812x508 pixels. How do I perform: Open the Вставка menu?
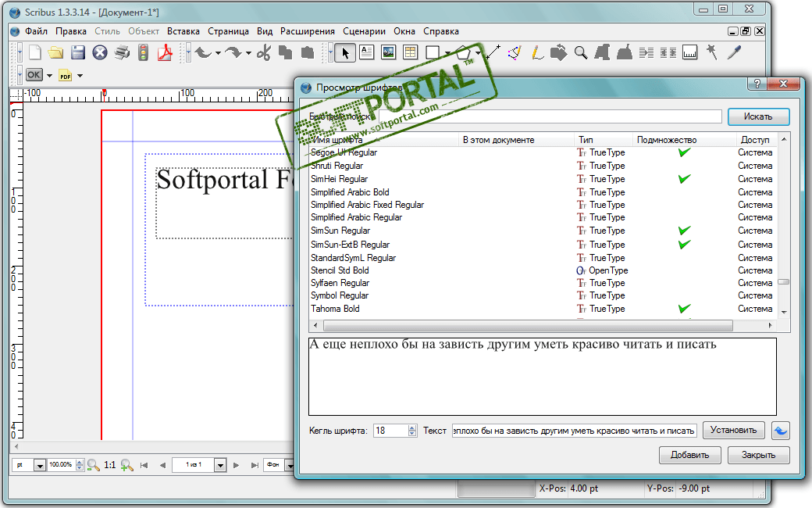tap(183, 31)
